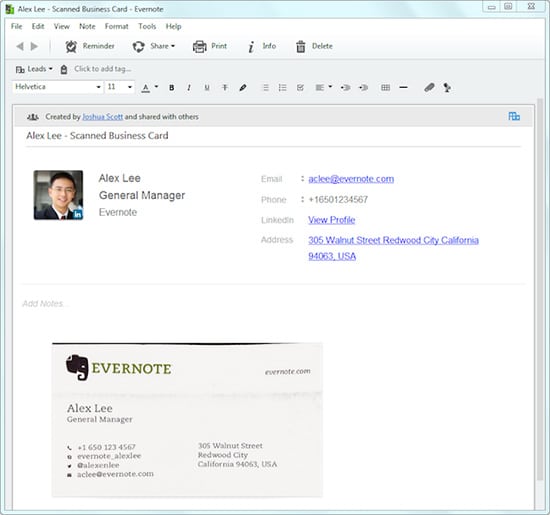
Task: Click the 'Click to add tag' field
Action: pyautogui.click(x=103, y=69)
